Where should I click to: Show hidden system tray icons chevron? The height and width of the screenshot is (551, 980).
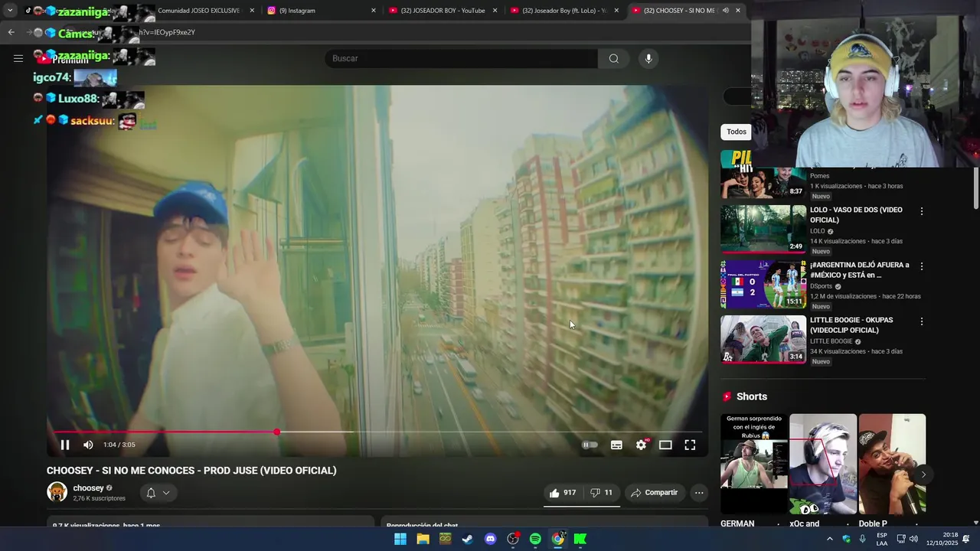[829, 539]
